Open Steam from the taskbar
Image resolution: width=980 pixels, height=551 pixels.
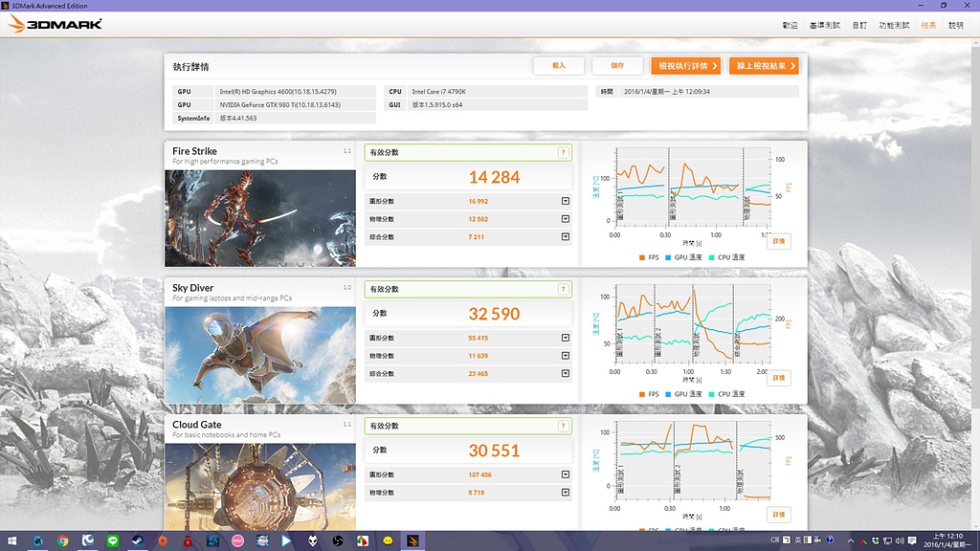[138, 541]
